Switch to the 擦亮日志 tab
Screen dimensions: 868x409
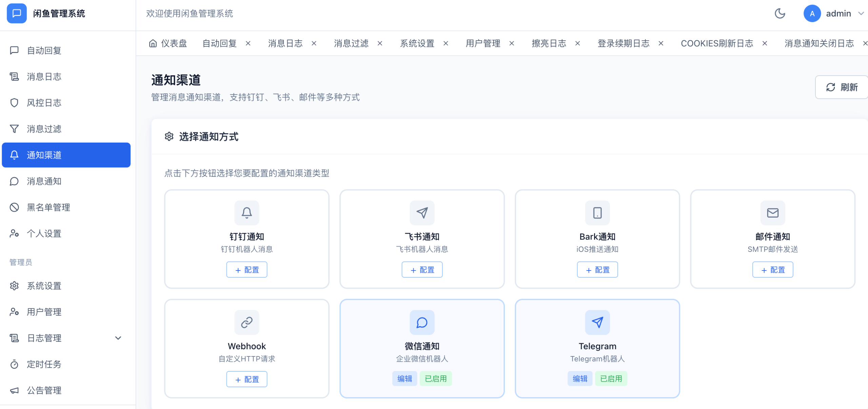click(x=549, y=43)
